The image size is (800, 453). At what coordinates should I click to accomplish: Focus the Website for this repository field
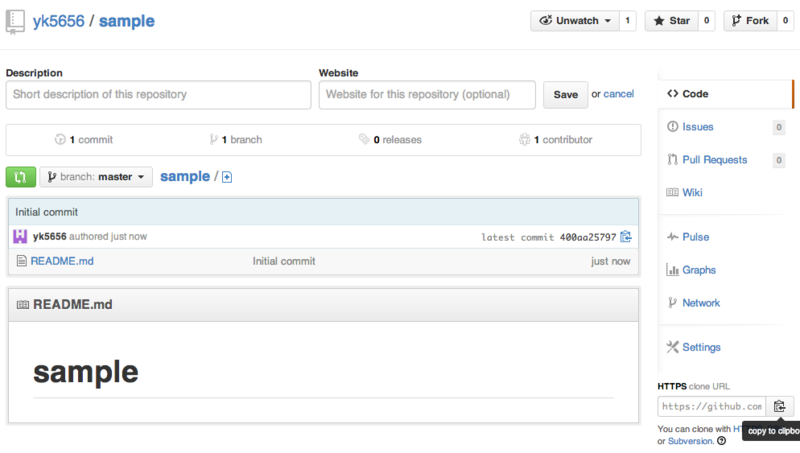pyautogui.click(x=427, y=94)
